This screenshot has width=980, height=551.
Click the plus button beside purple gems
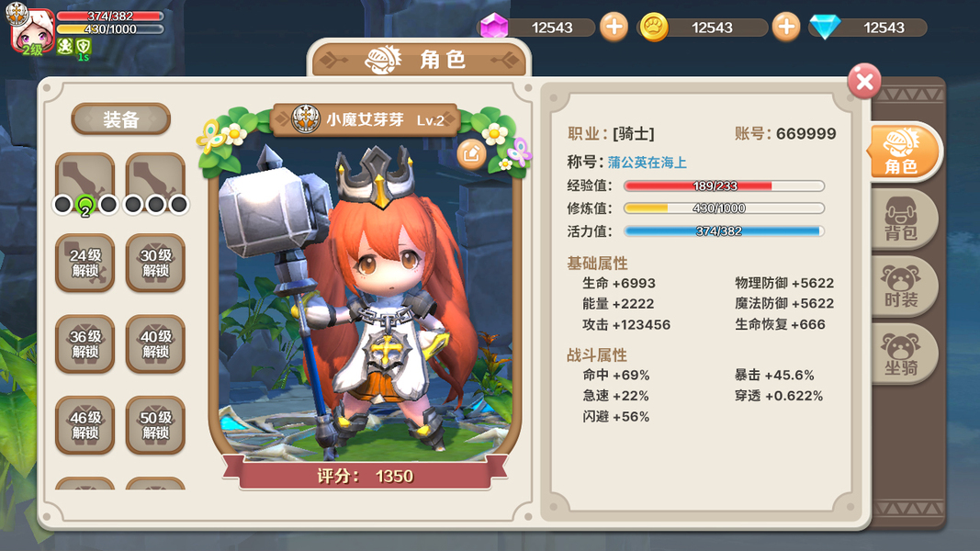coord(614,27)
